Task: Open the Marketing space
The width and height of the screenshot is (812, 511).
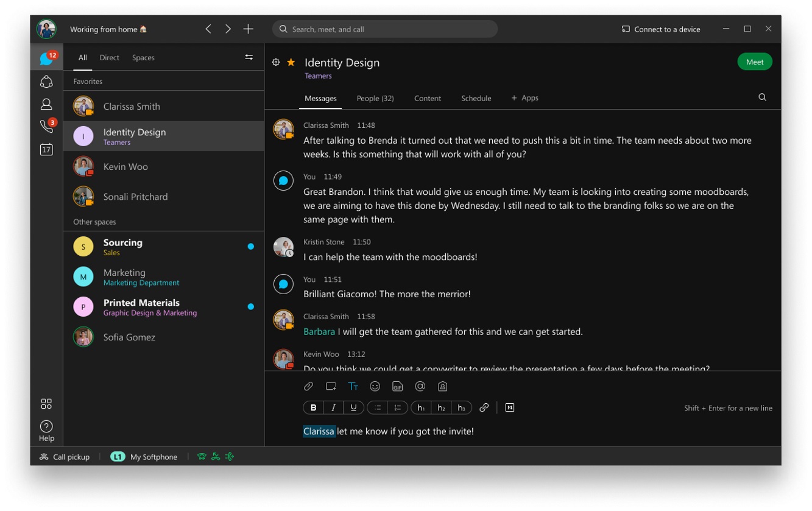Action: click(164, 277)
